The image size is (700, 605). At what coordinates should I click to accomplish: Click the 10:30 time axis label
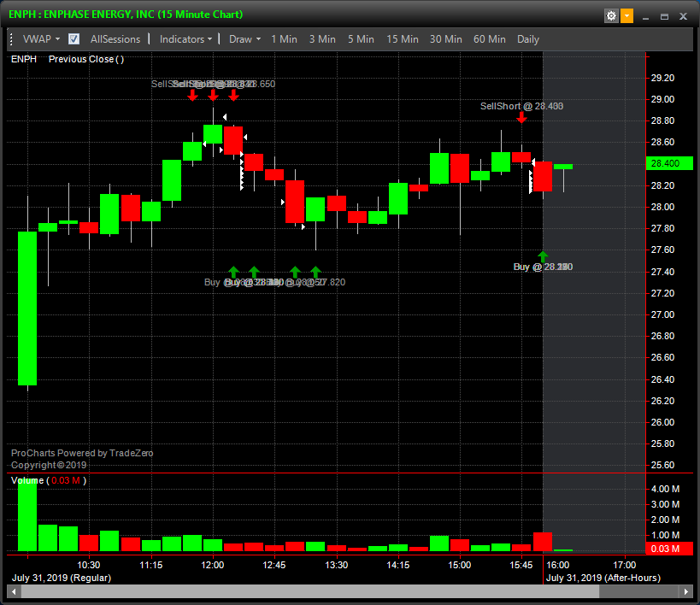point(88,565)
